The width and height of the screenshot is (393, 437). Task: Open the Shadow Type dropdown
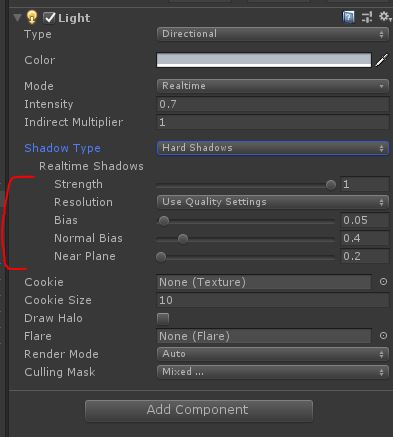pyautogui.click(x=273, y=148)
